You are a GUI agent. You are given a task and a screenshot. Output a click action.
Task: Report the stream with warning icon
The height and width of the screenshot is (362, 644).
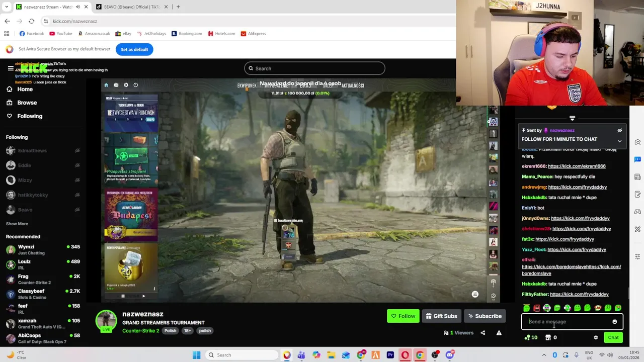coord(499,333)
